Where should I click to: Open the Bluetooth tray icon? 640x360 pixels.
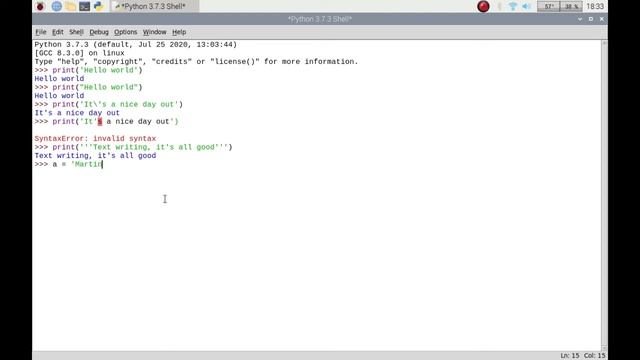click(500, 6)
